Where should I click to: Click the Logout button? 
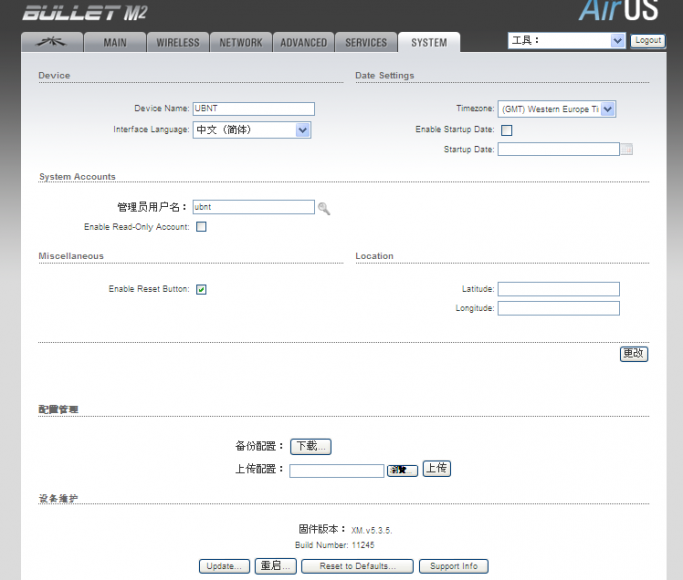point(647,41)
